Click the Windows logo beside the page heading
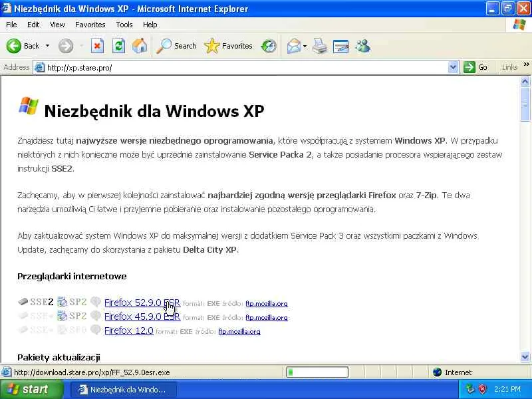The width and height of the screenshot is (532, 399). click(x=29, y=106)
